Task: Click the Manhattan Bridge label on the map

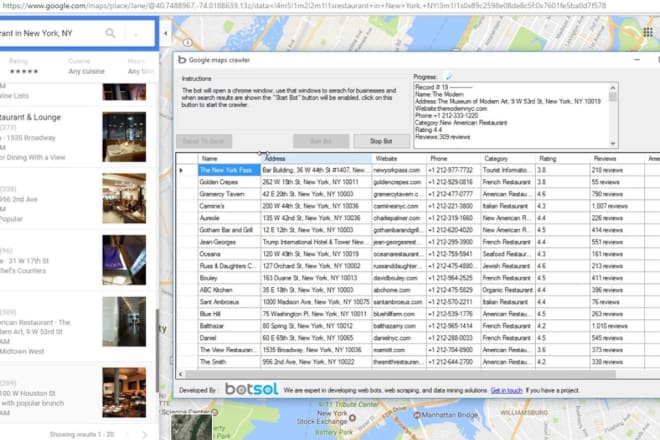Action: (x=450, y=415)
